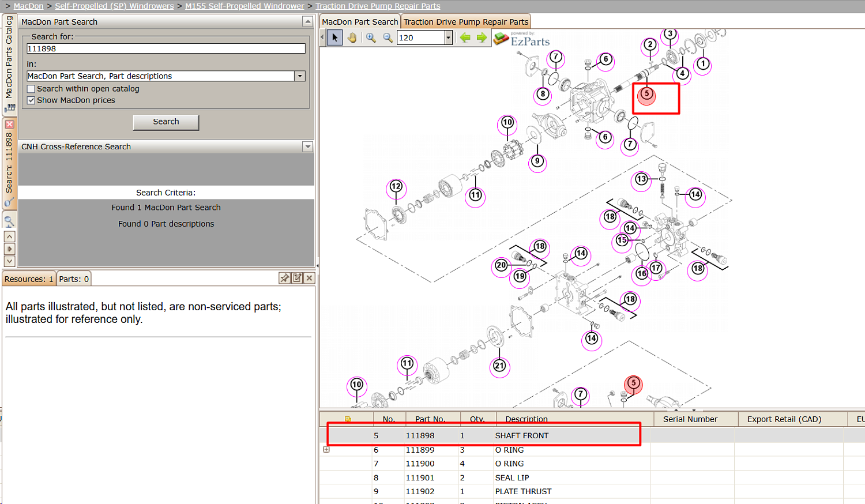Click the EzParts logo
Screen dimensions: 865x504
click(x=522, y=39)
